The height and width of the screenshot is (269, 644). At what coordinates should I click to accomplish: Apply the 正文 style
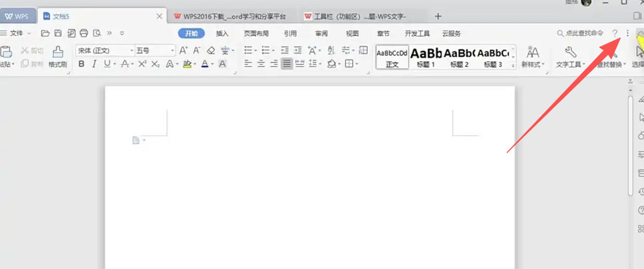tap(392, 57)
